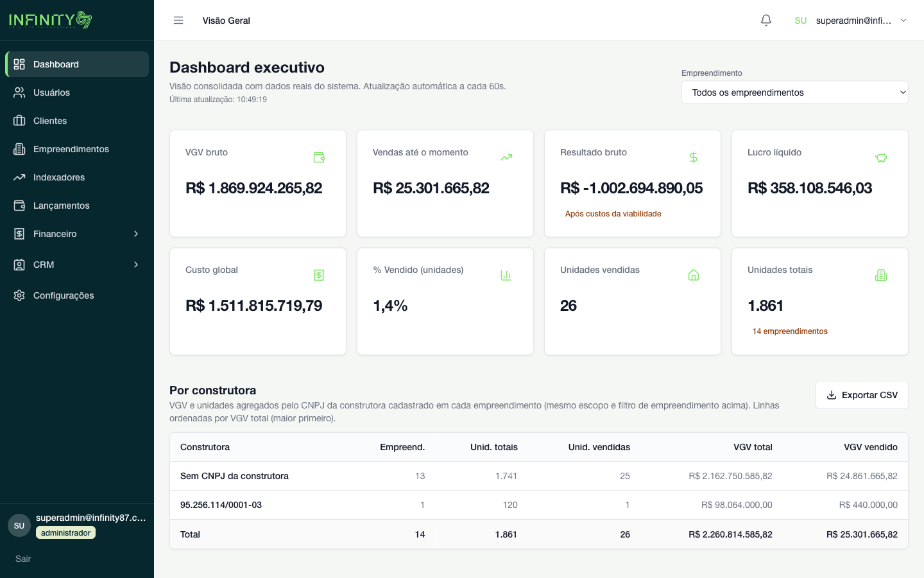
Task: Click Após custos da viabilidade note
Action: (x=613, y=214)
